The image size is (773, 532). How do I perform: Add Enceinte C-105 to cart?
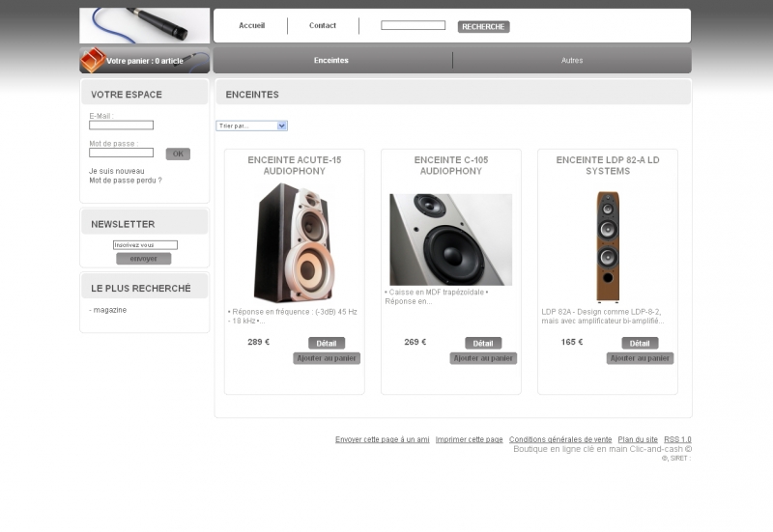click(x=483, y=358)
